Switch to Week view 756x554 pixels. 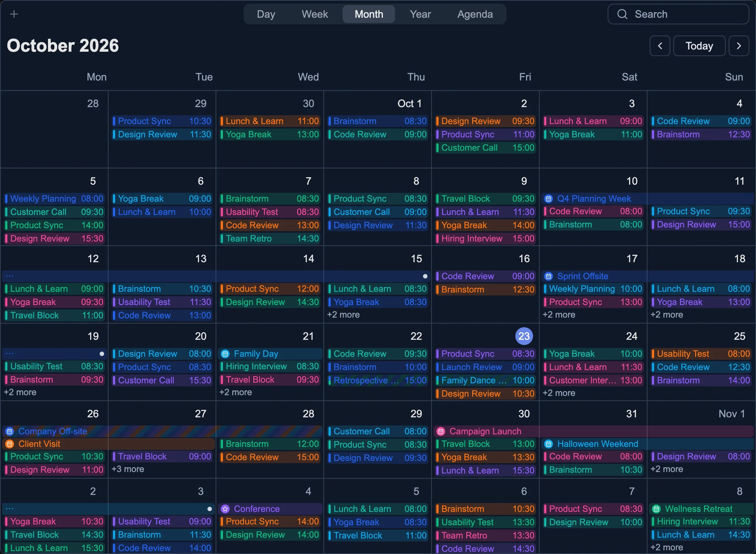click(x=315, y=14)
